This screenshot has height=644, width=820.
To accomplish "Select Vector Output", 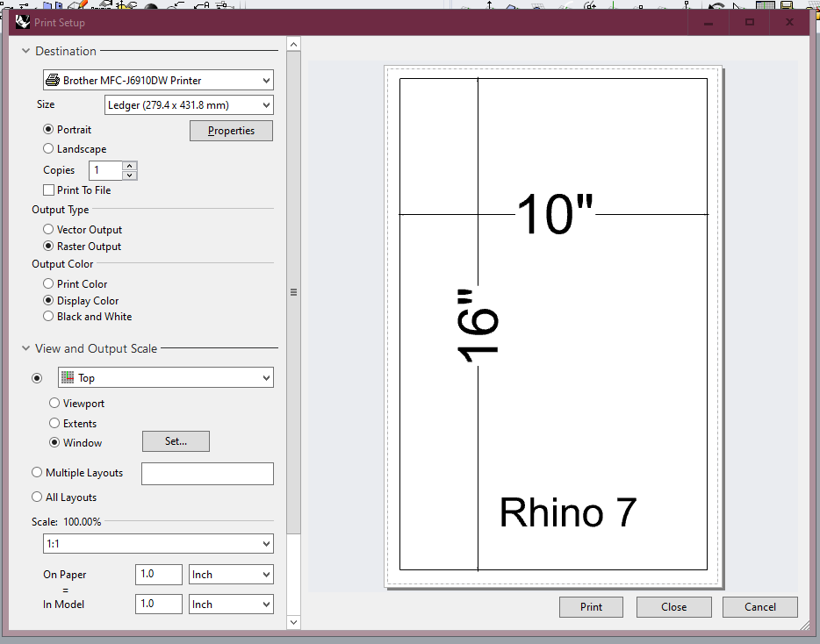I will pyautogui.click(x=48, y=229).
